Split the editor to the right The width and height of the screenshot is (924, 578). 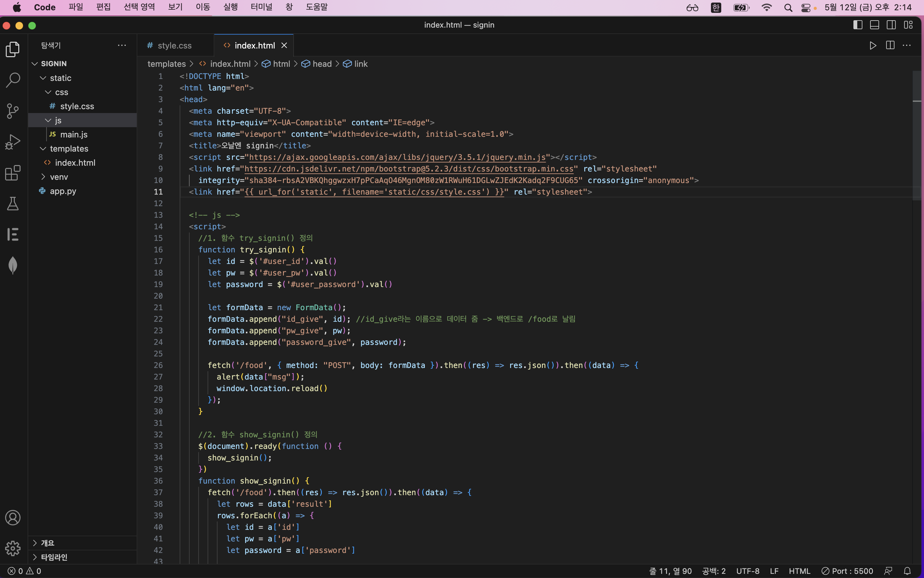click(890, 46)
